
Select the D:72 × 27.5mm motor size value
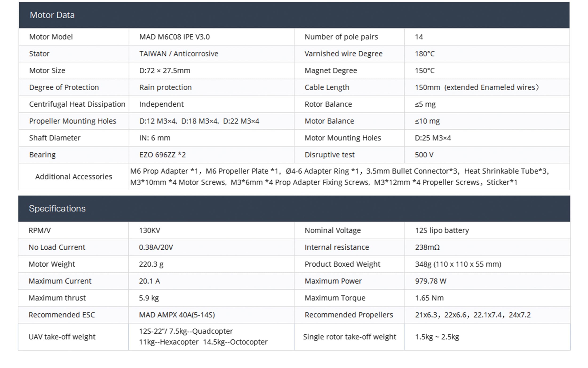click(164, 71)
